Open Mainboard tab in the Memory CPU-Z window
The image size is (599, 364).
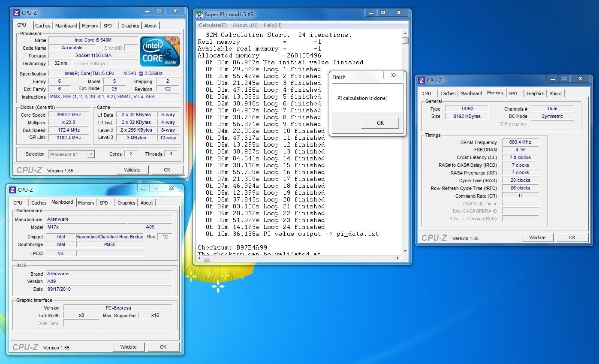pos(471,93)
